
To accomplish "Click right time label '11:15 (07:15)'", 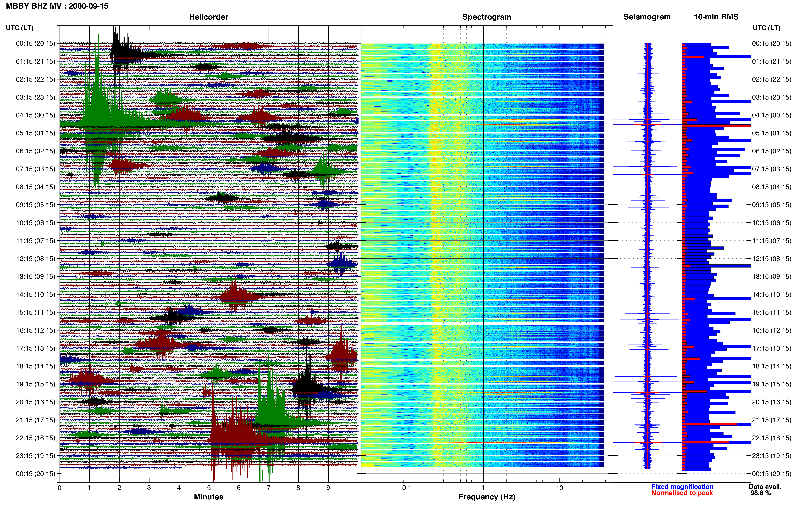I will click(772, 240).
